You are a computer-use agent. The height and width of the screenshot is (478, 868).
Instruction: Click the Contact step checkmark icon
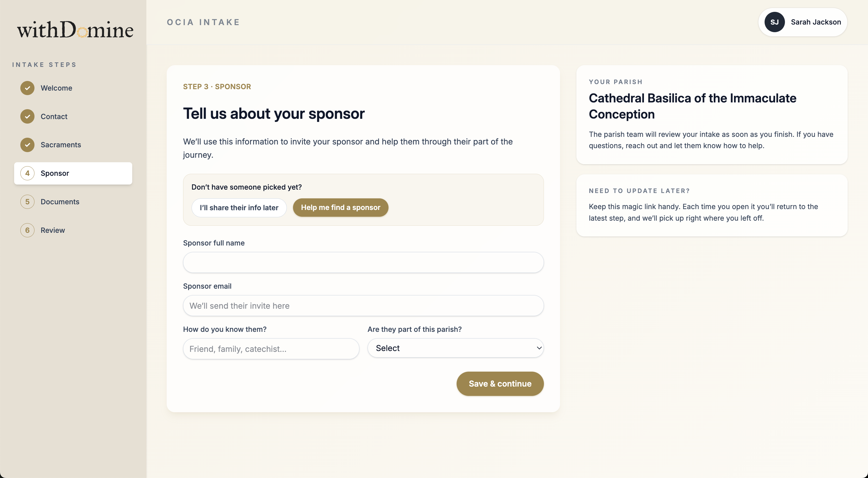pyautogui.click(x=27, y=117)
